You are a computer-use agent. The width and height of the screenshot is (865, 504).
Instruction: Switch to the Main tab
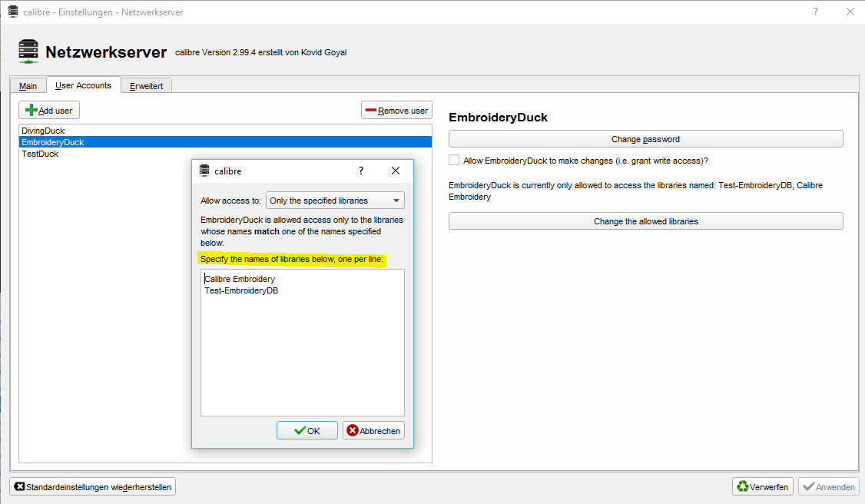click(x=28, y=86)
